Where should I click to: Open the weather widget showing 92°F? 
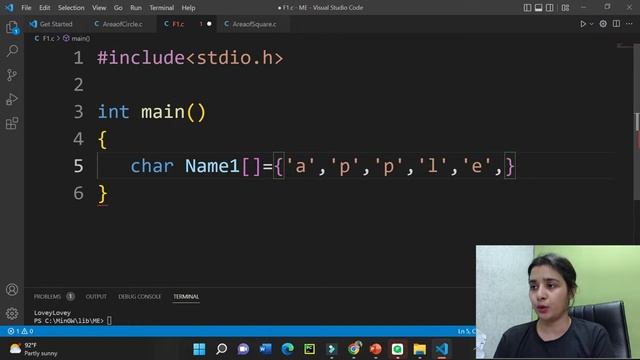tap(33, 349)
